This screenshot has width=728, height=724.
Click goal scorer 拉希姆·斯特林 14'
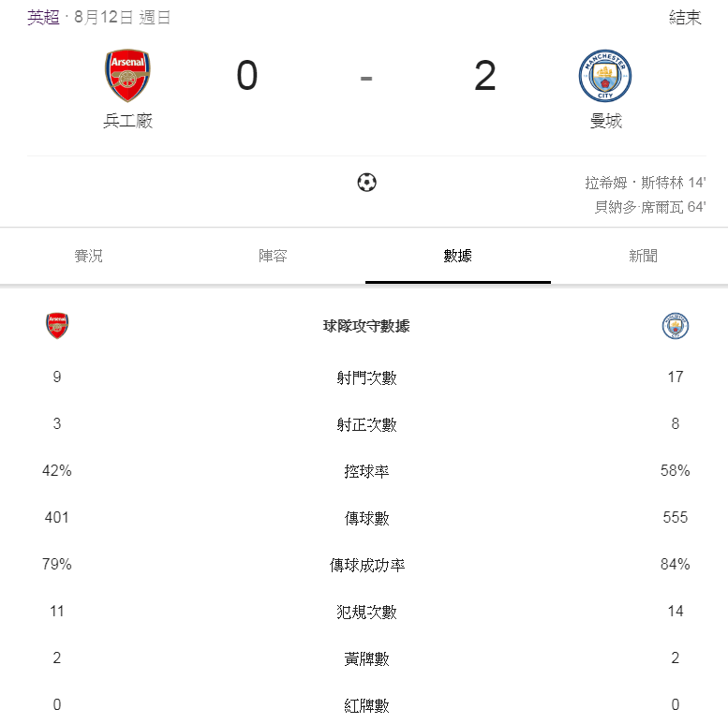[645, 183]
